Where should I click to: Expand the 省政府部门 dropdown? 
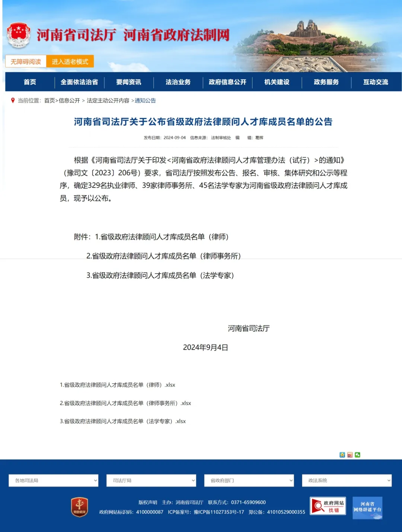pos(249,481)
